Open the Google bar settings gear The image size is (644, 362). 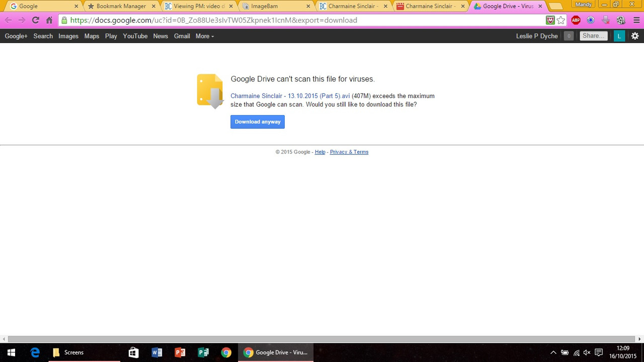635,36
